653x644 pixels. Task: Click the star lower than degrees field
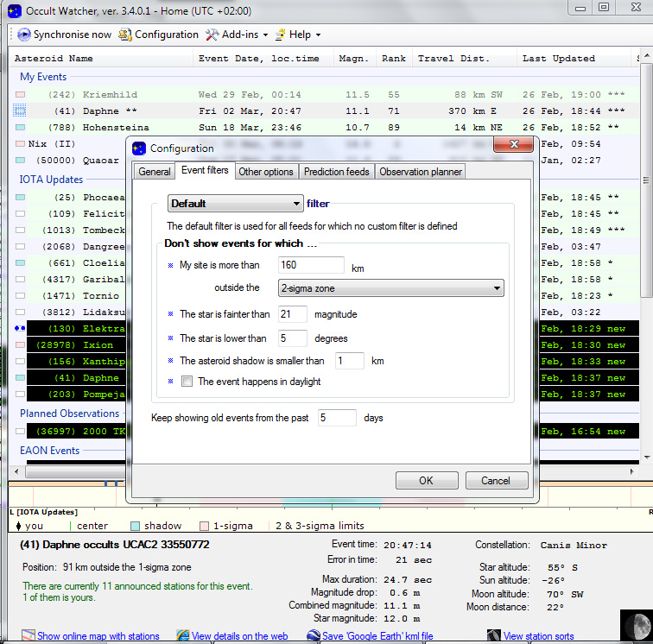tap(292, 338)
